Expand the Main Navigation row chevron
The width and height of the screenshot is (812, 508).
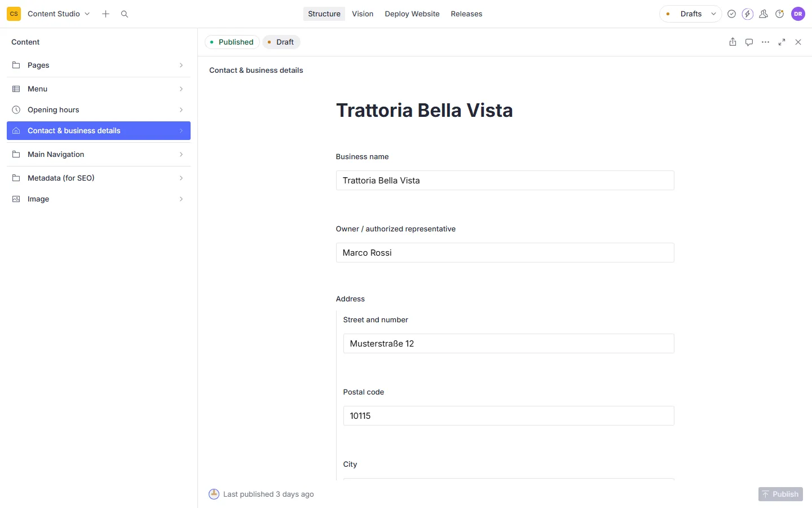pos(181,154)
